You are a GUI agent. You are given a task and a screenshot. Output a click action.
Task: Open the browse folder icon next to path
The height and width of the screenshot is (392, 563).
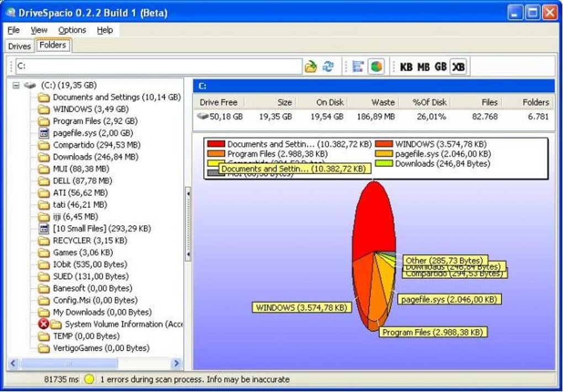pyautogui.click(x=311, y=66)
